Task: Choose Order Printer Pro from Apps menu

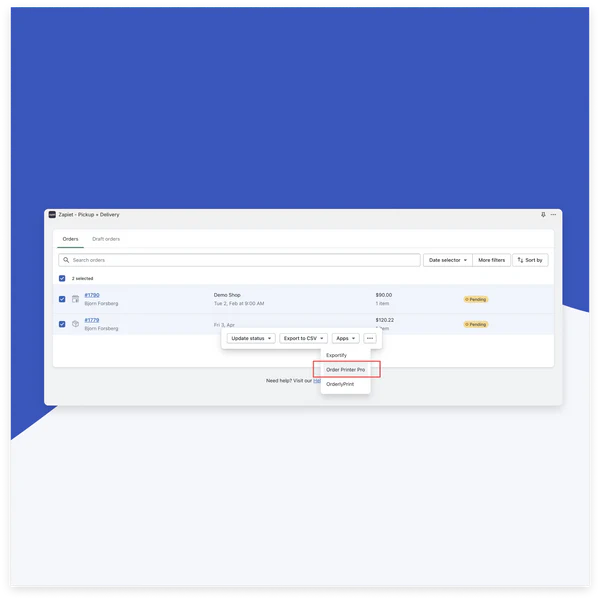Action: coord(346,370)
